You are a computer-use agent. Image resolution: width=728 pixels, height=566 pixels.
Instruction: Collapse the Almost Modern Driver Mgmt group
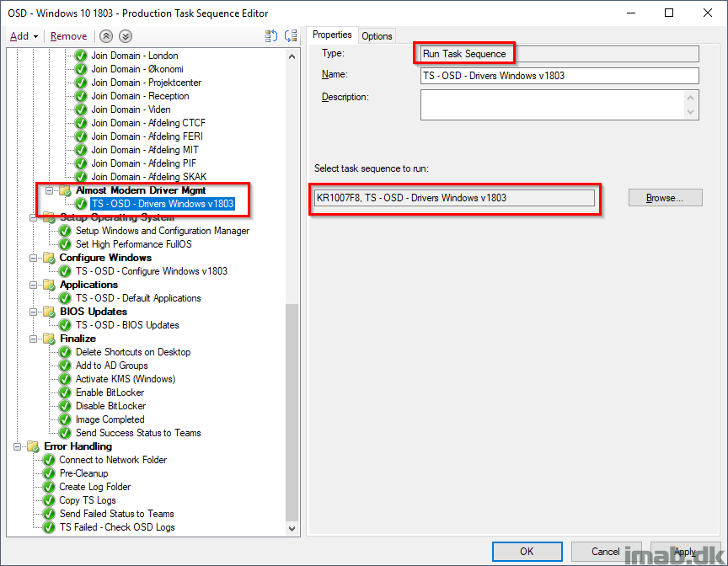click(x=49, y=190)
